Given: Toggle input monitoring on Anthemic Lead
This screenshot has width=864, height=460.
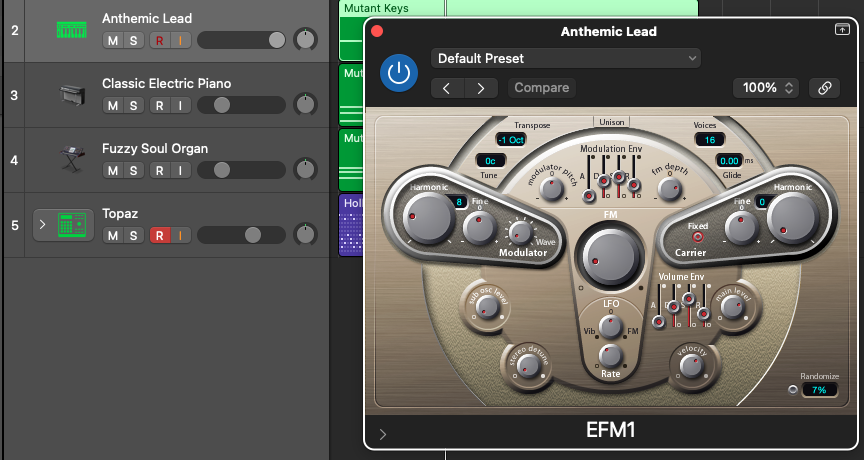Looking at the screenshot, I should tap(180, 40).
